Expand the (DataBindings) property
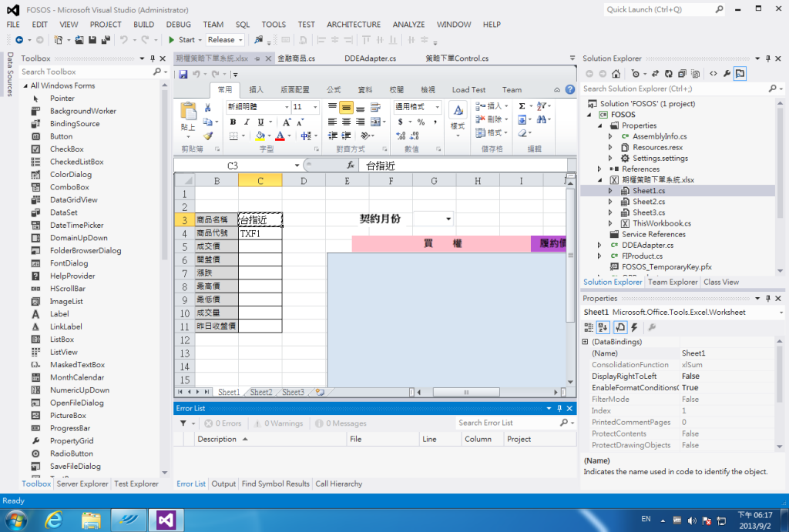Image resolution: width=789 pixels, height=532 pixels. [x=586, y=342]
